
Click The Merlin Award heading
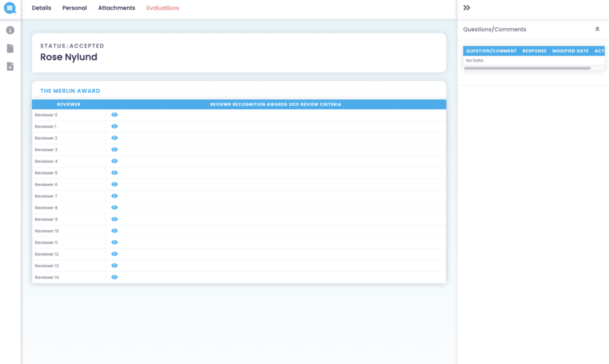pyautogui.click(x=70, y=91)
